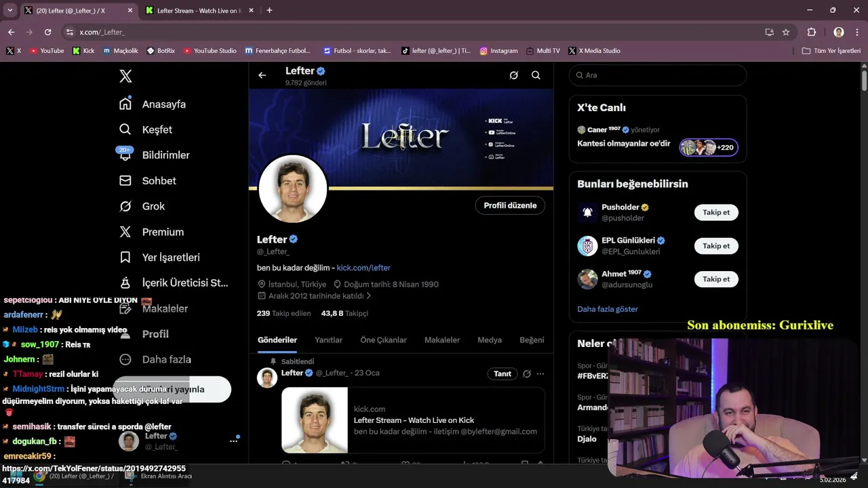Viewport: 868px width, 488px height.
Task: Click Grok icon in profile header
Action: click(514, 75)
